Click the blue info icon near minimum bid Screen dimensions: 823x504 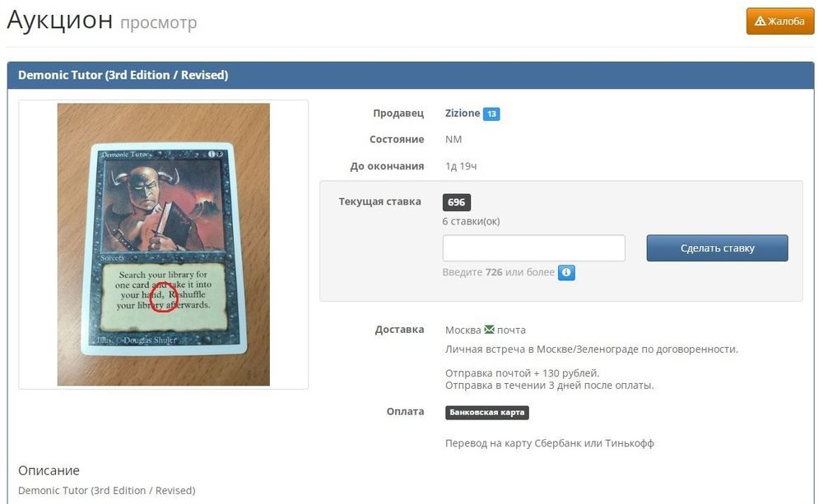(x=566, y=273)
